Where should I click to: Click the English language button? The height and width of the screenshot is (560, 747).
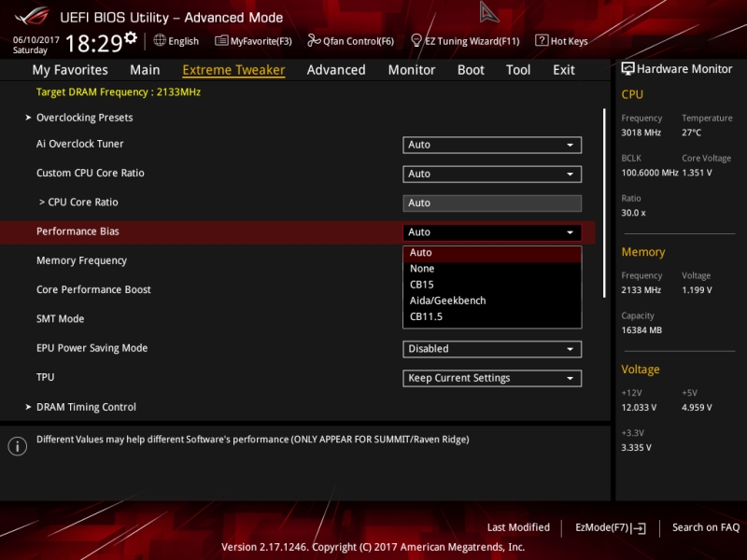coord(176,41)
